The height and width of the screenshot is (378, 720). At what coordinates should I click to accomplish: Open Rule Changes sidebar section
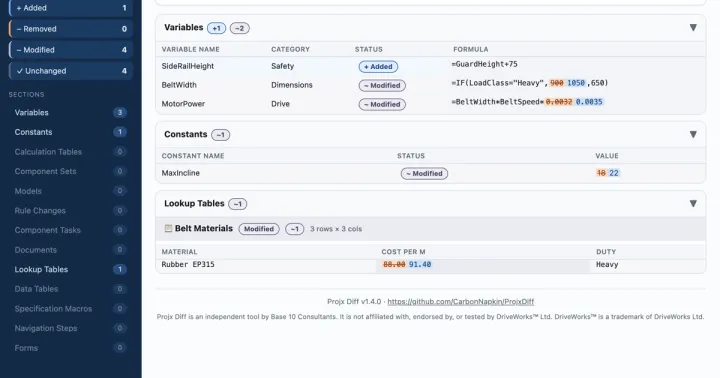point(71,211)
